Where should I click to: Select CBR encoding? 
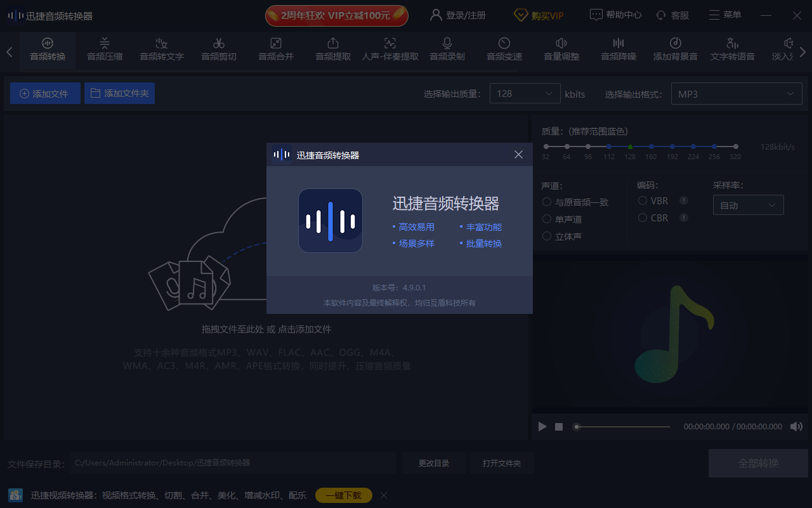(x=653, y=218)
